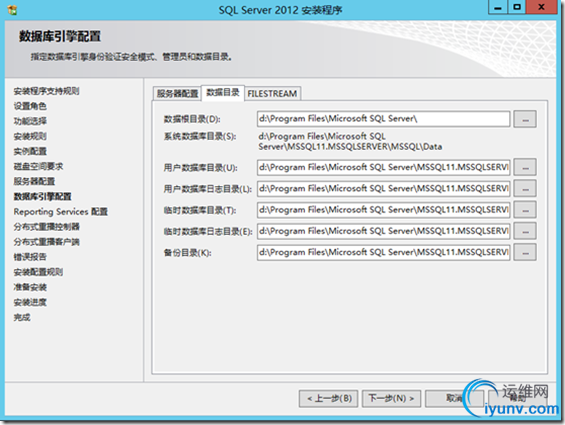Select 分布式重播控制器 step in sidebar
This screenshot has height=425, width=565.
click(46, 227)
